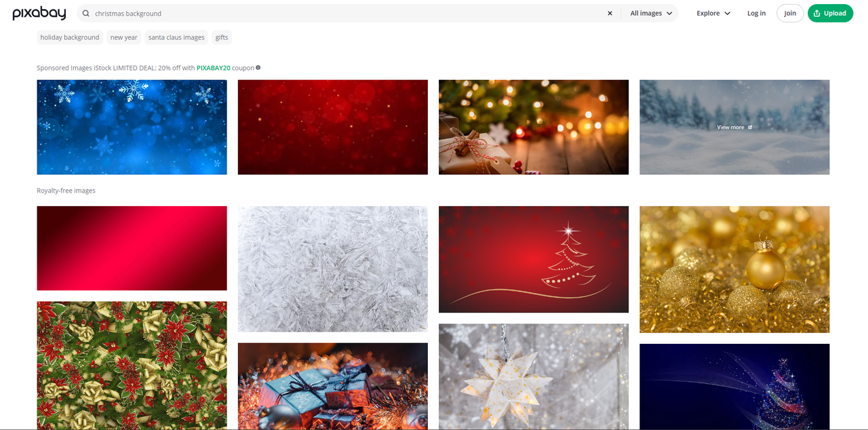Open the All images filter dropdown
The image size is (868, 430).
(651, 14)
